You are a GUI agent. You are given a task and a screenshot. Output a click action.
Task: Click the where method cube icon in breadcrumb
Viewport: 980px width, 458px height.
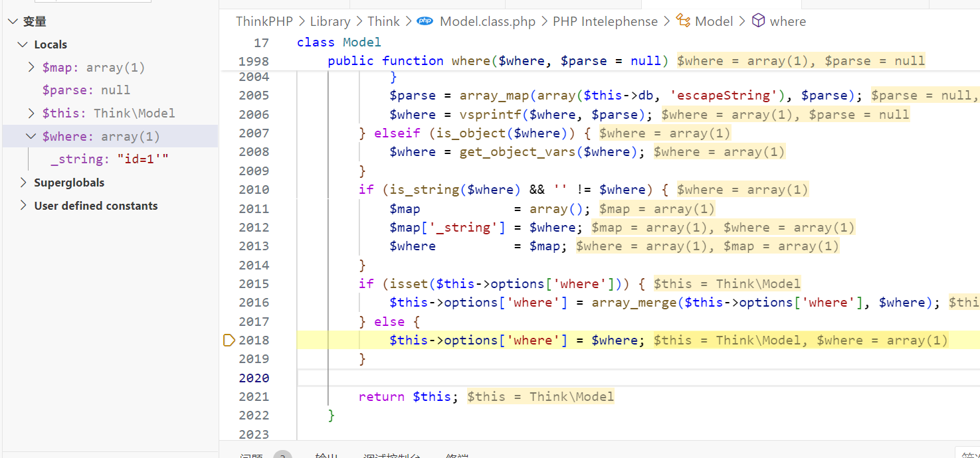click(758, 21)
